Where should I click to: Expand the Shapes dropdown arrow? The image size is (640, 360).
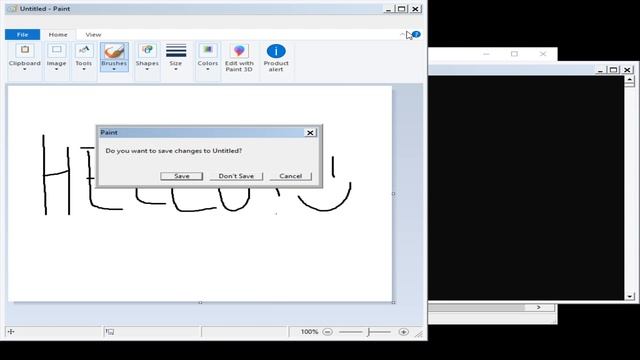click(x=147, y=69)
